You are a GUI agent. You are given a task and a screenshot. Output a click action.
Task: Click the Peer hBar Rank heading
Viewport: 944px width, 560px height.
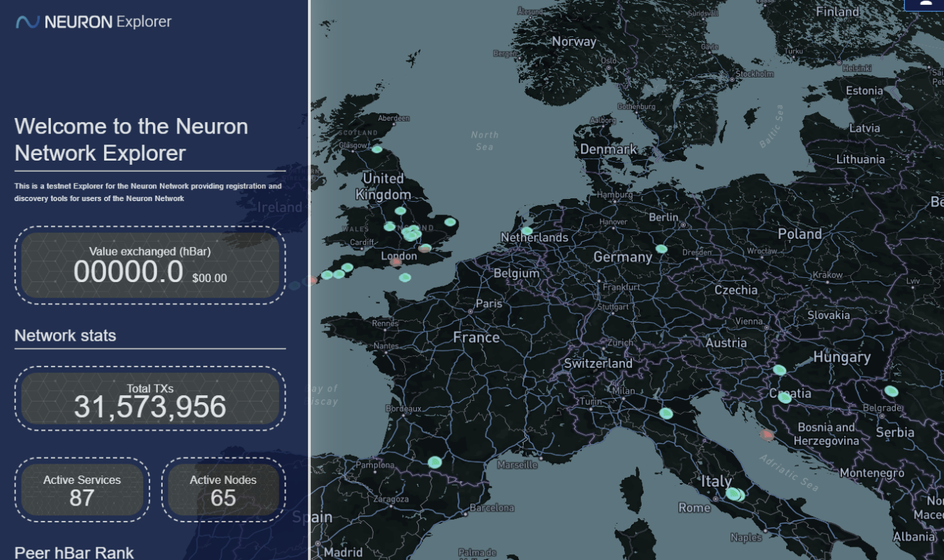[74, 552]
